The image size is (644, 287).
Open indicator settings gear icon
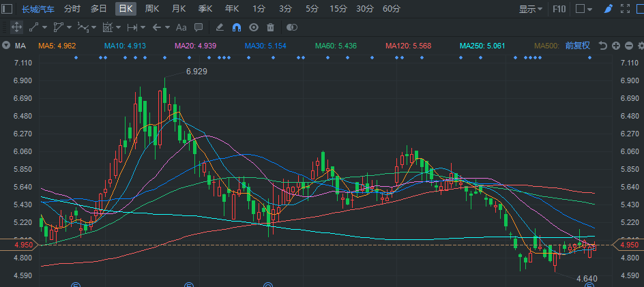(x=641, y=46)
